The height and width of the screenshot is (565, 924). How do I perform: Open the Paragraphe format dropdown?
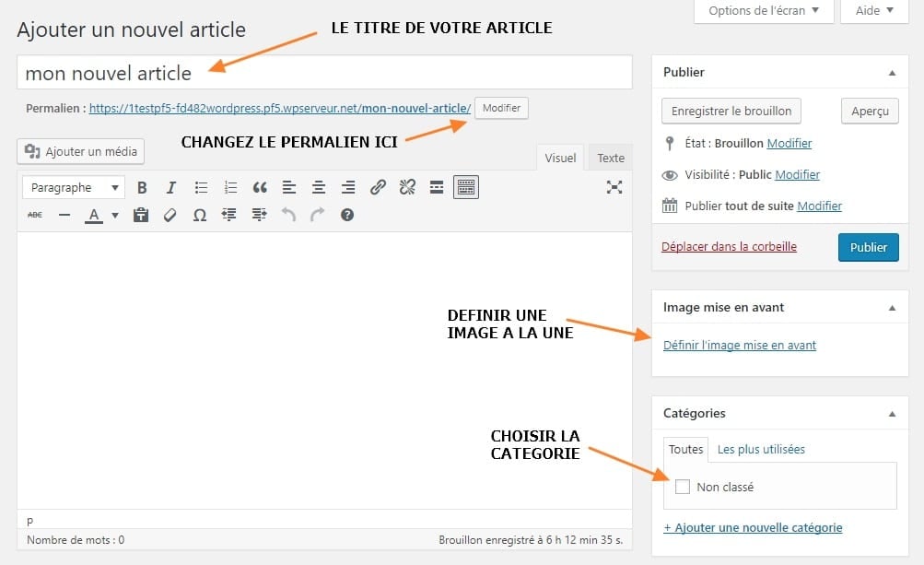[73, 187]
